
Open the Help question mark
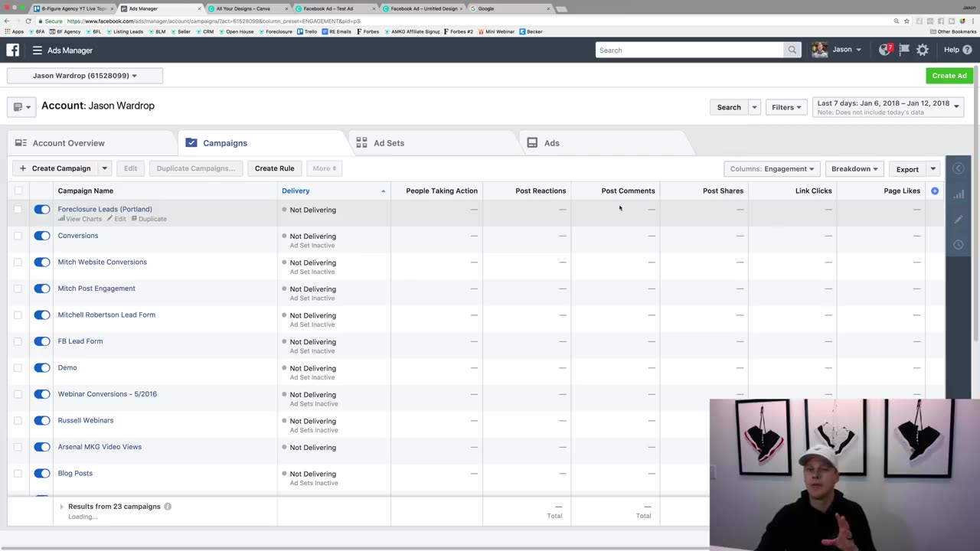click(967, 50)
